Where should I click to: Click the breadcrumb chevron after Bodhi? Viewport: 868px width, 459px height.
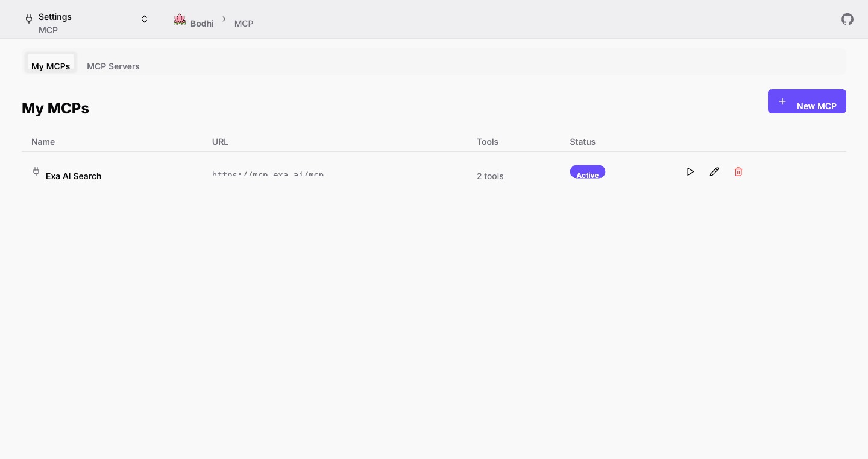pyautogui.click(x=224, y=19)
